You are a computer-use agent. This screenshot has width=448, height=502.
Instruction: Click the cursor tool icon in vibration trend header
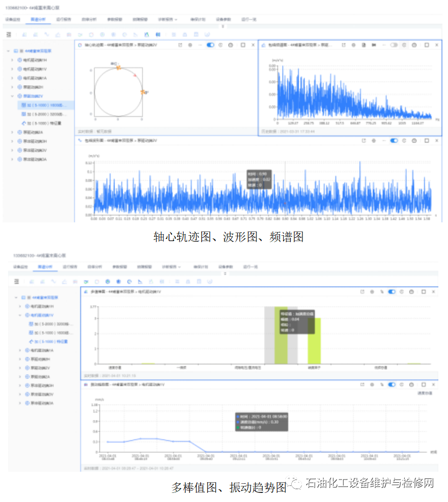click(x=382, y=385)
